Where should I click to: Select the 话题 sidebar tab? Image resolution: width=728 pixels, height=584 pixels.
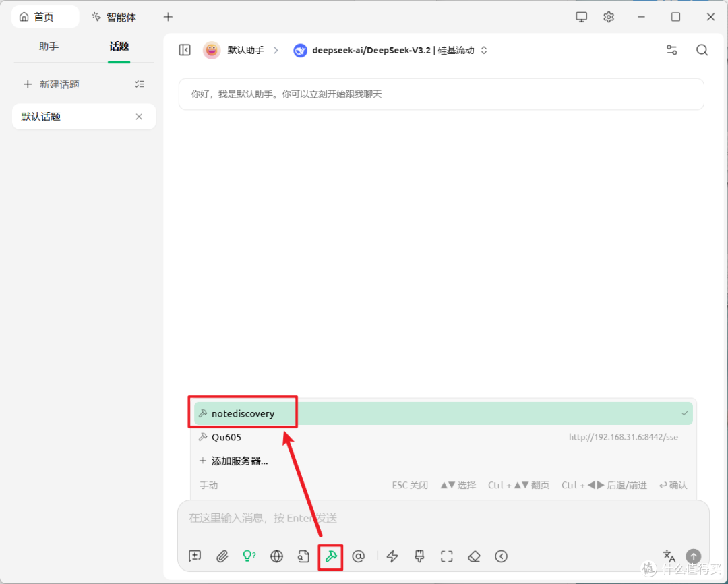click(x=119, y=46)
